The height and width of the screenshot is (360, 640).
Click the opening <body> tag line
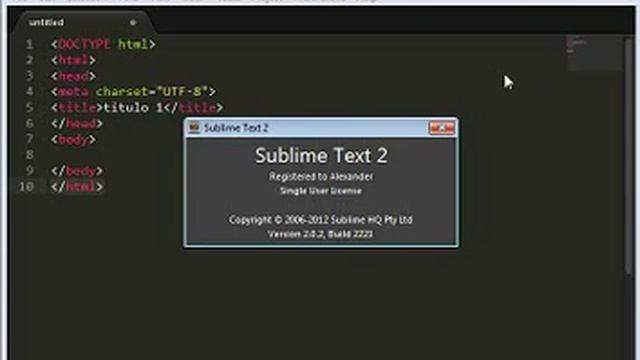pyautogui.click(x=73, y=139)
